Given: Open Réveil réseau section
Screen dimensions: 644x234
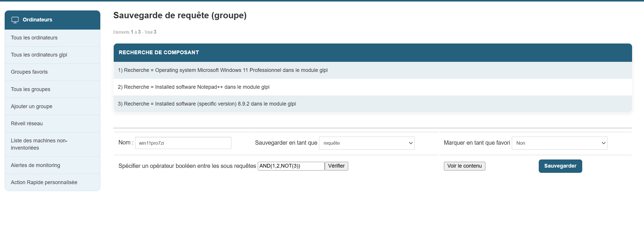Looking at the screenshot, I should click(27, 124).
